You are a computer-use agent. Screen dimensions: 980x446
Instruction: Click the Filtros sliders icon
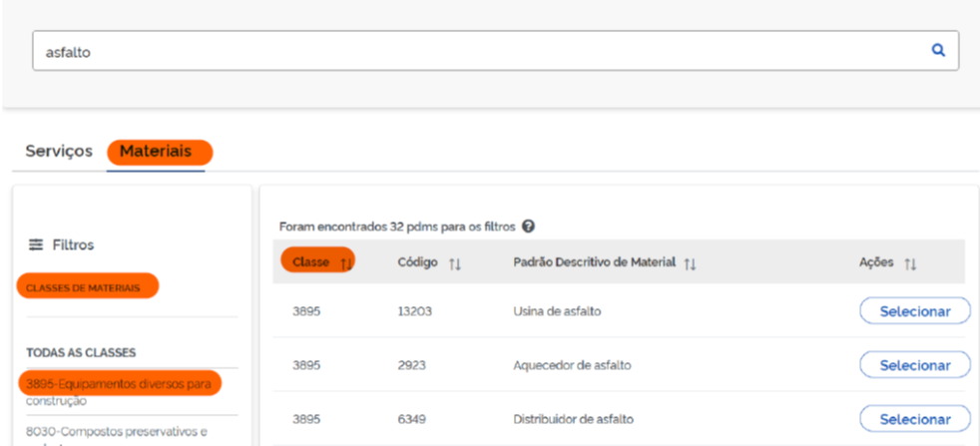(36, 244)
